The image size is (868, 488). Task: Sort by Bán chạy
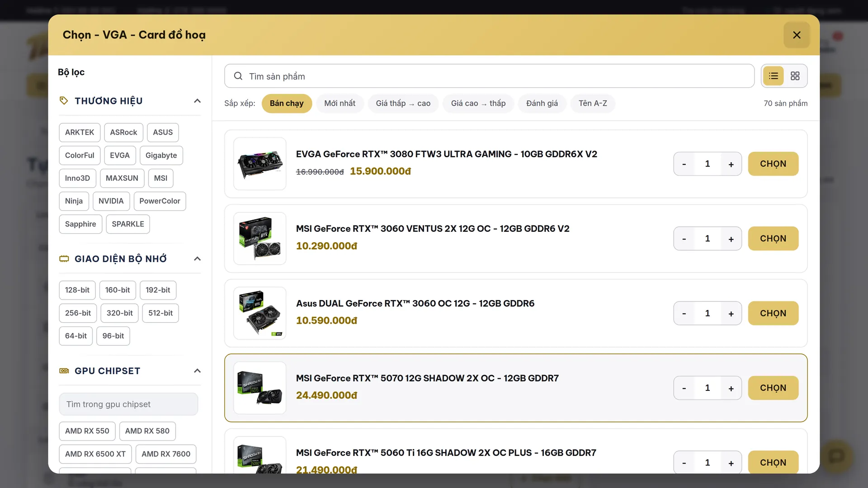287,103
